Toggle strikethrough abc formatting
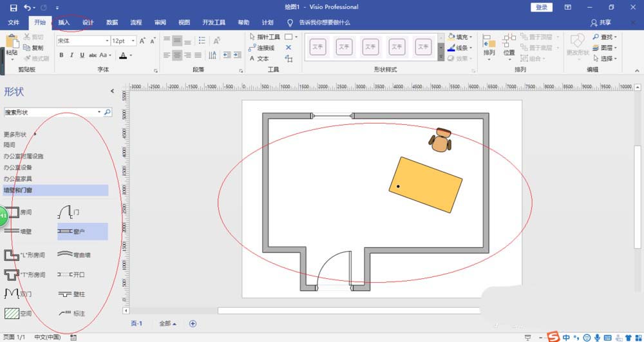The image size is (644, 342). click(93, 55)
